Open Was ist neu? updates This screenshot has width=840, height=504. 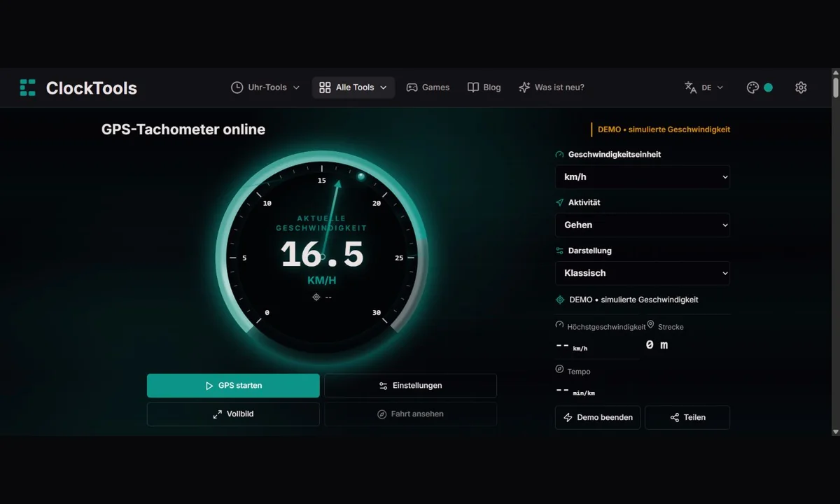[552, 87]
